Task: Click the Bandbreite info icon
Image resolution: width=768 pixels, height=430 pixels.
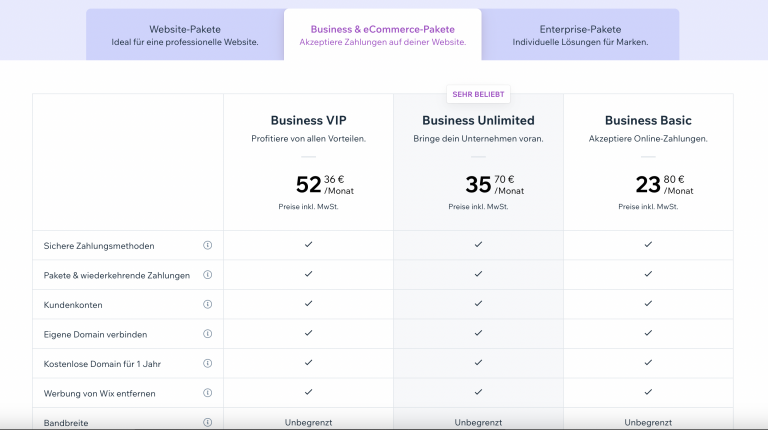Action: point(208,423)
